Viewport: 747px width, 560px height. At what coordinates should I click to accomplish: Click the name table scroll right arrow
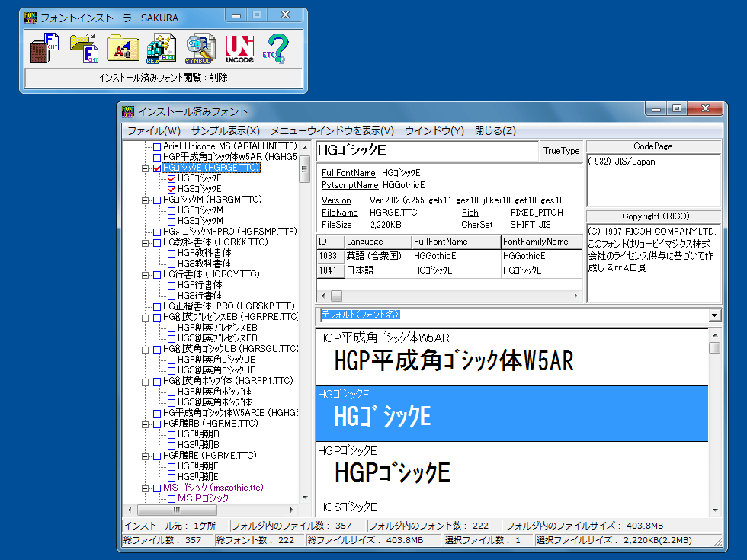pos(576,296)
